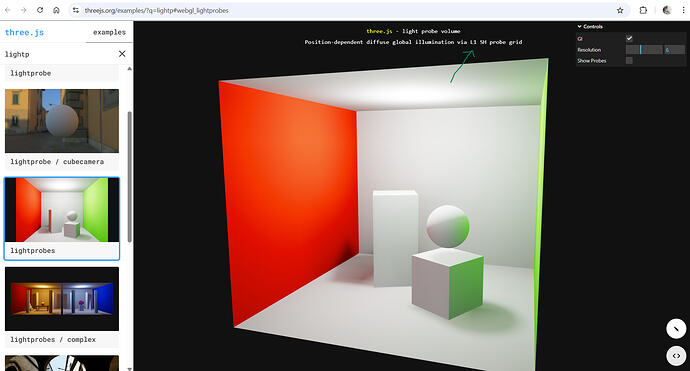690x371 pixels.
Task: Bookmark this page with the star
Action: (620, 10)
